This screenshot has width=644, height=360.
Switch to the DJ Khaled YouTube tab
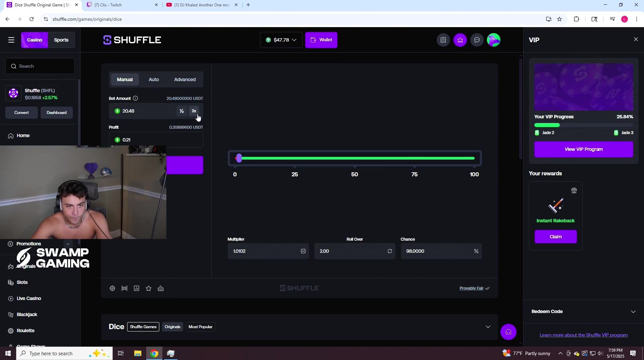(202, 5)
